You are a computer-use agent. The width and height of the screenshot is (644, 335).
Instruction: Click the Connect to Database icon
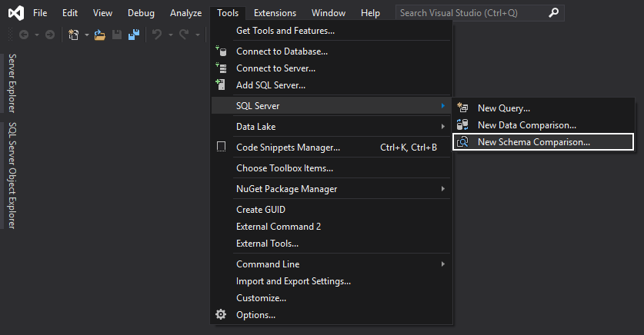221,51
